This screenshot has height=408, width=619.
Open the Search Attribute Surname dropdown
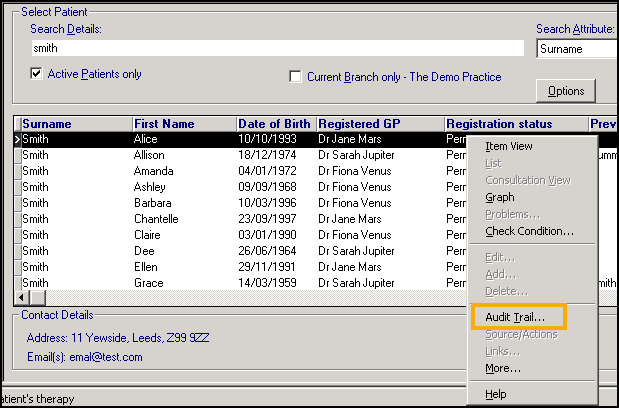coord(576,49)
